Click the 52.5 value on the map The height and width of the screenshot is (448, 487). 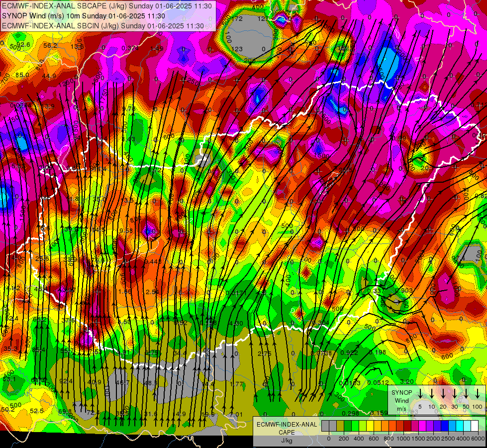[37, 411]
